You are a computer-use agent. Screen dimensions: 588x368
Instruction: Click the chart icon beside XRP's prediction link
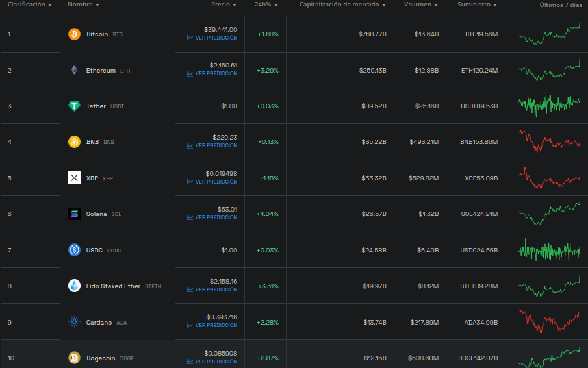point(190,182)
